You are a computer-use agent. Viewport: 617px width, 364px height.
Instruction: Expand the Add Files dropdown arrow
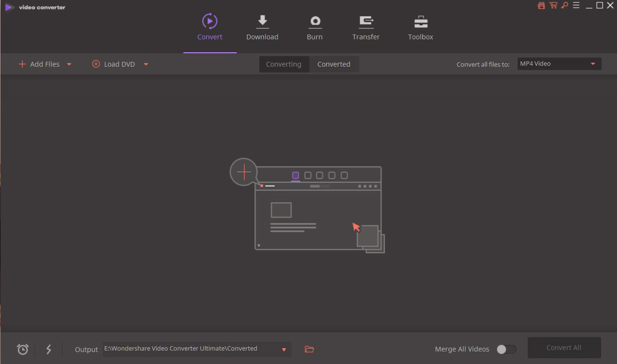point(69,64)
